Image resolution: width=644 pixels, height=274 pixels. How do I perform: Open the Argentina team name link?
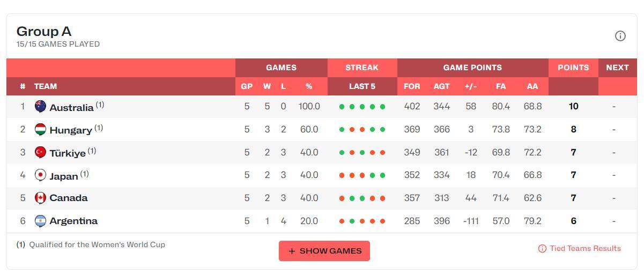click(73, 221)
